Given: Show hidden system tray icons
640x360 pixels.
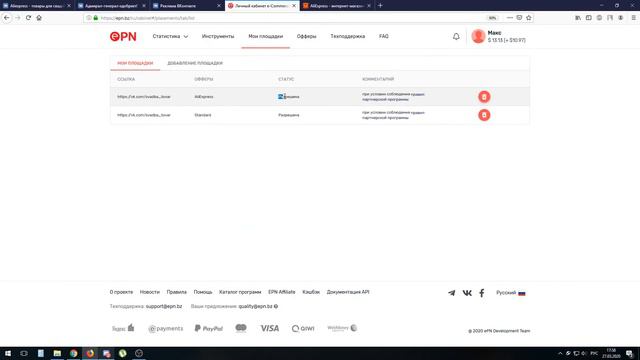Looking at the screenshot, I should [560, 353].
